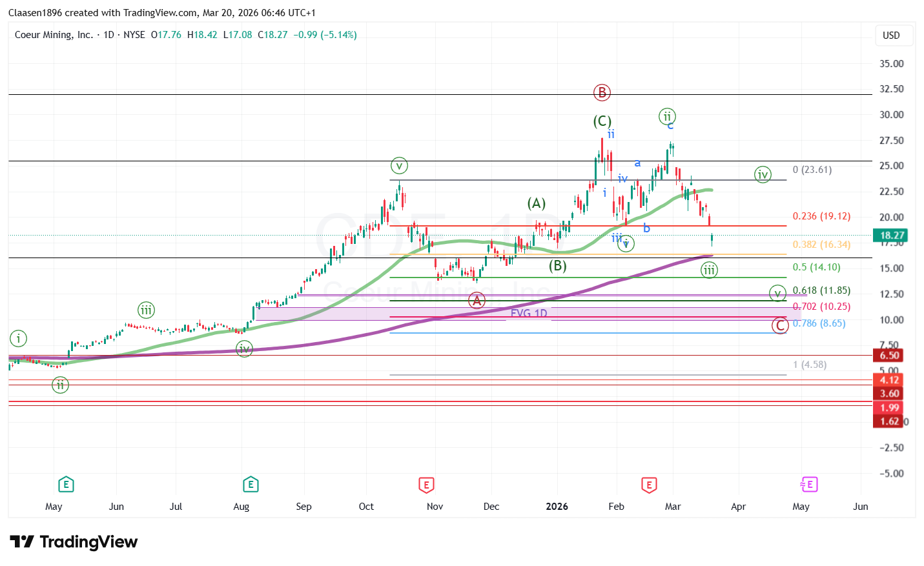Image resolution: width=924 pixels, height=566 pixels.
Task: Click the open price value O17.76
Action: tap(166, 35)
